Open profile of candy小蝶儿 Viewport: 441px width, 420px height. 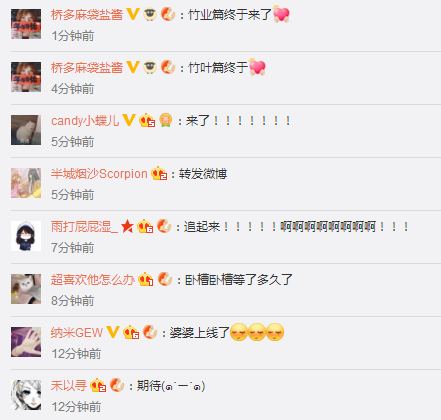(85, 121)
